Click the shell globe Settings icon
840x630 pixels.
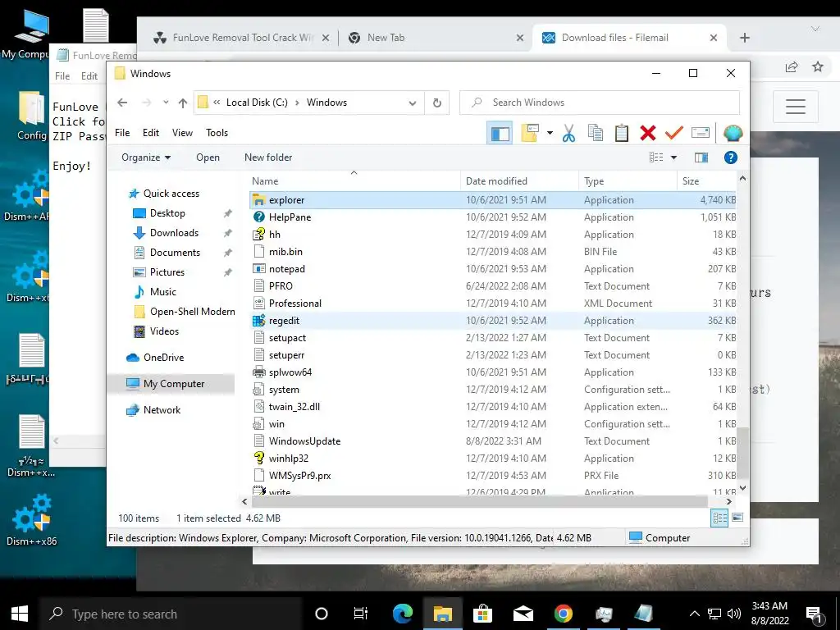(733, 133)
